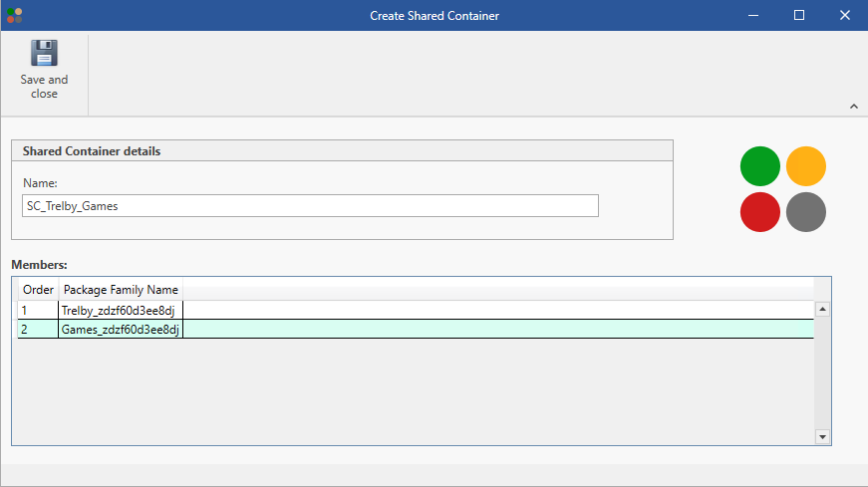Image resolution: width=868 pixels, height=487 pixels.
Task: Click the order cell showing 2
Action: pos(38,330)
